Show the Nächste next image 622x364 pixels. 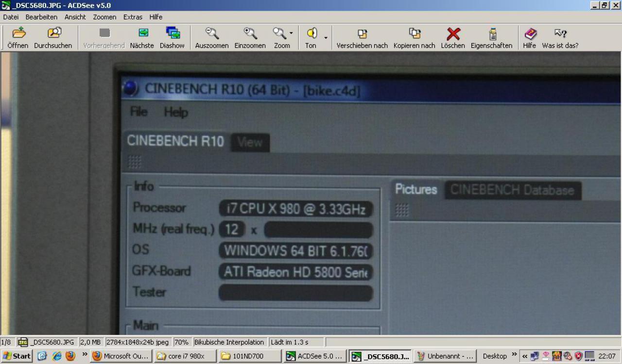[142, 38]
